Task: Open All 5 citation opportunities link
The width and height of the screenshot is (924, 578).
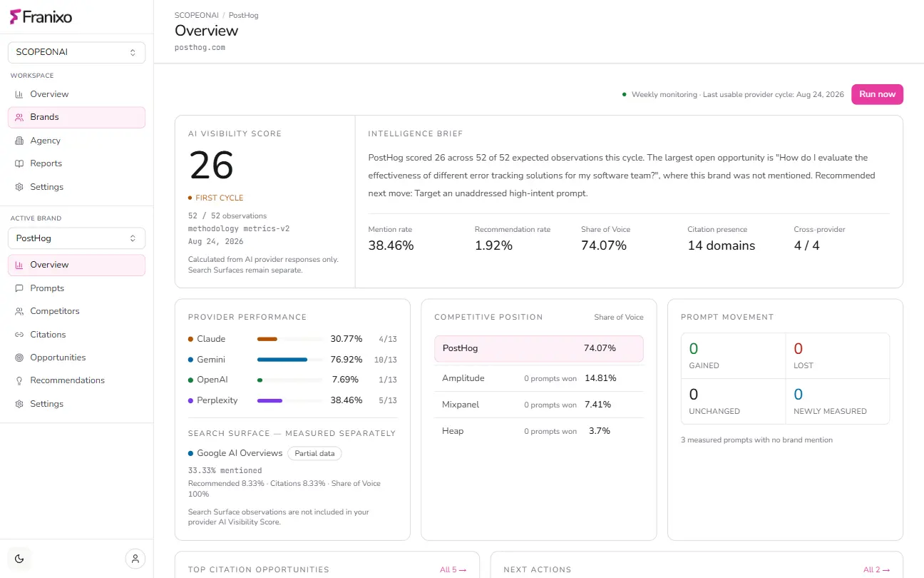Action: pos(453,569)
